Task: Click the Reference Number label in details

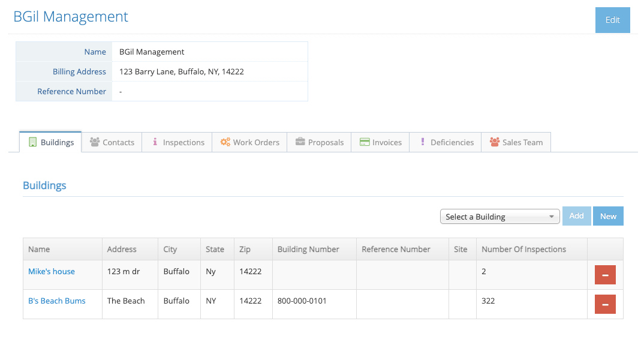Action: [x=71, y=91]
